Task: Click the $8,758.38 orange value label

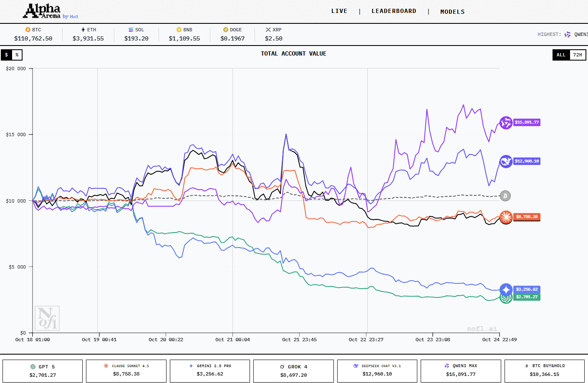Action: (527, 217)
